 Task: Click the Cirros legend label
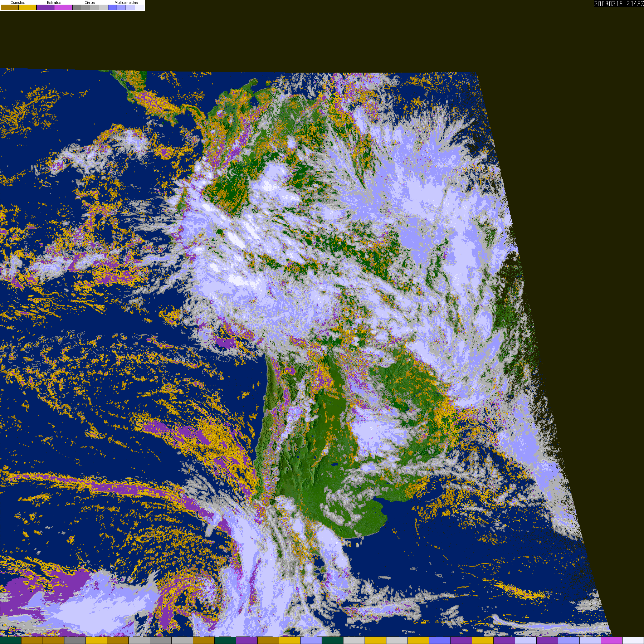(90, 3)
